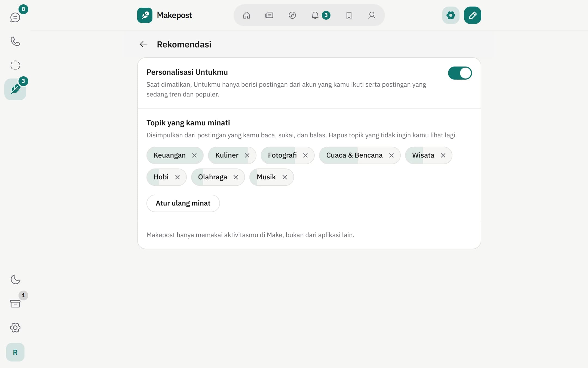Image resolution: width=588 pixels, height=368 pixels.
Task: Open the R profile avatar
Action: coord(15,352)
